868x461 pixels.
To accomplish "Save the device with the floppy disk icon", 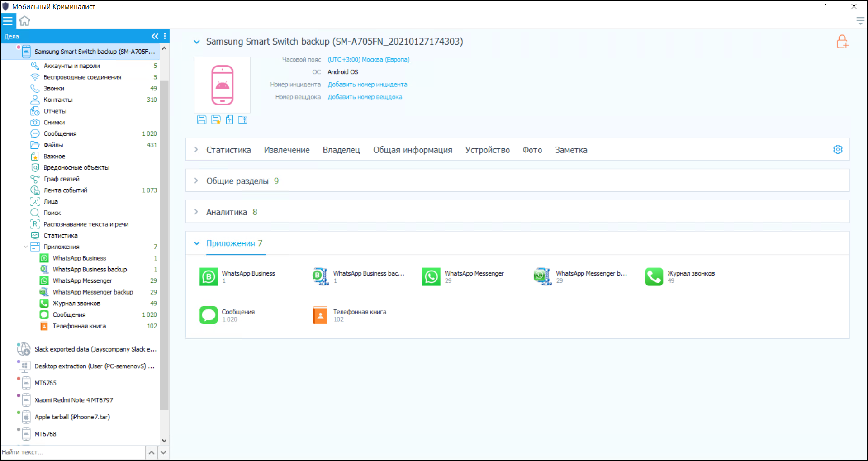I will 202,119.
